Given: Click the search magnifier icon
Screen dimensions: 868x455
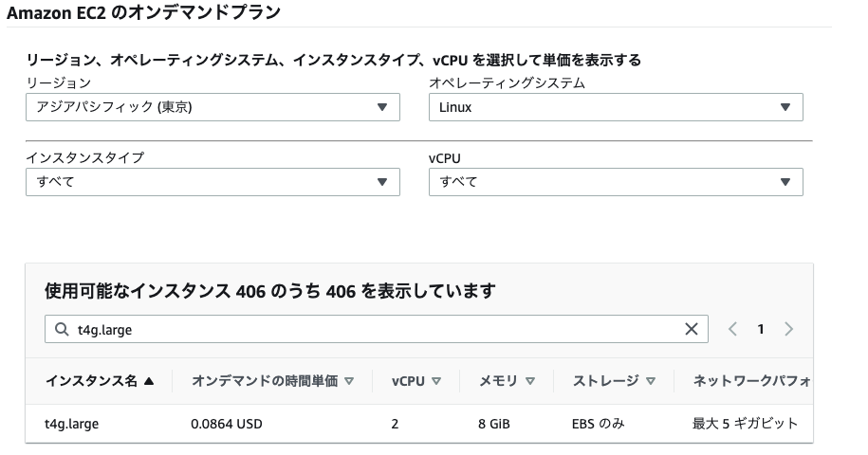Looking at the screenshot, I should [x=62, y=329].
